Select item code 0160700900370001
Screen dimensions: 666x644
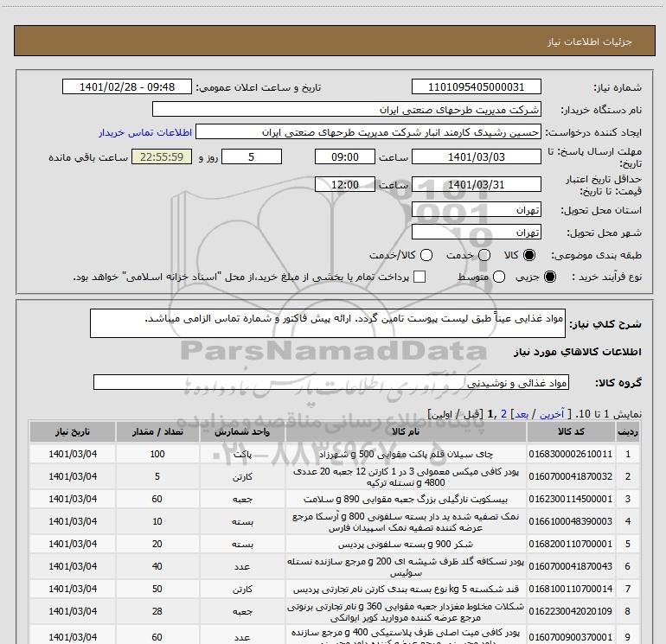(571, 637)
